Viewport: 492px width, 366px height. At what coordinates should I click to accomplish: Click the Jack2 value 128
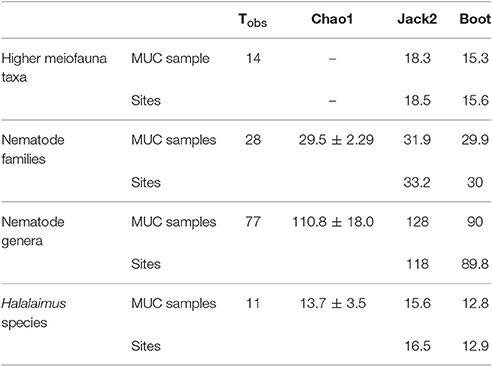(417, 222)
